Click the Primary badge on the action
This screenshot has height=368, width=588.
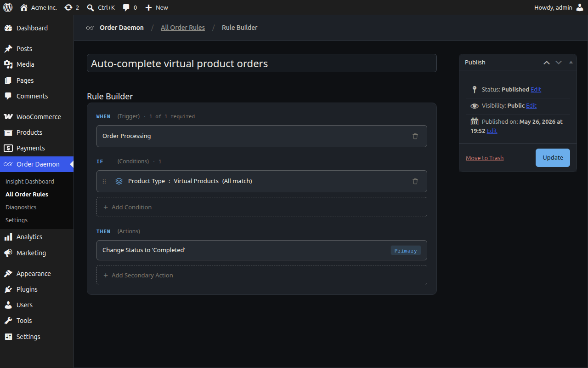click(x=406, y=251)
